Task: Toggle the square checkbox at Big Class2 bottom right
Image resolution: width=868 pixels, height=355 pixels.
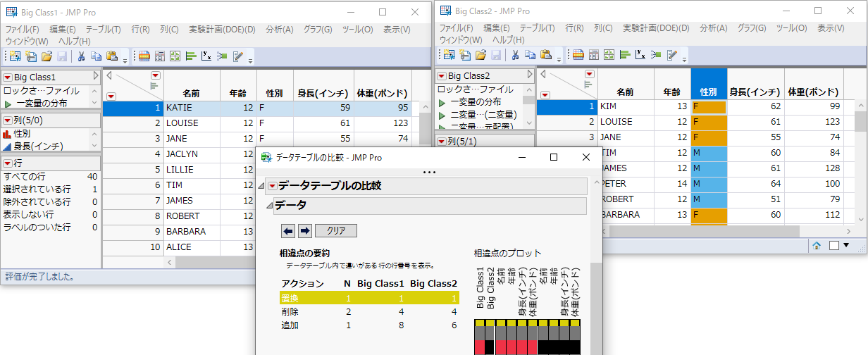Action: 833,245
